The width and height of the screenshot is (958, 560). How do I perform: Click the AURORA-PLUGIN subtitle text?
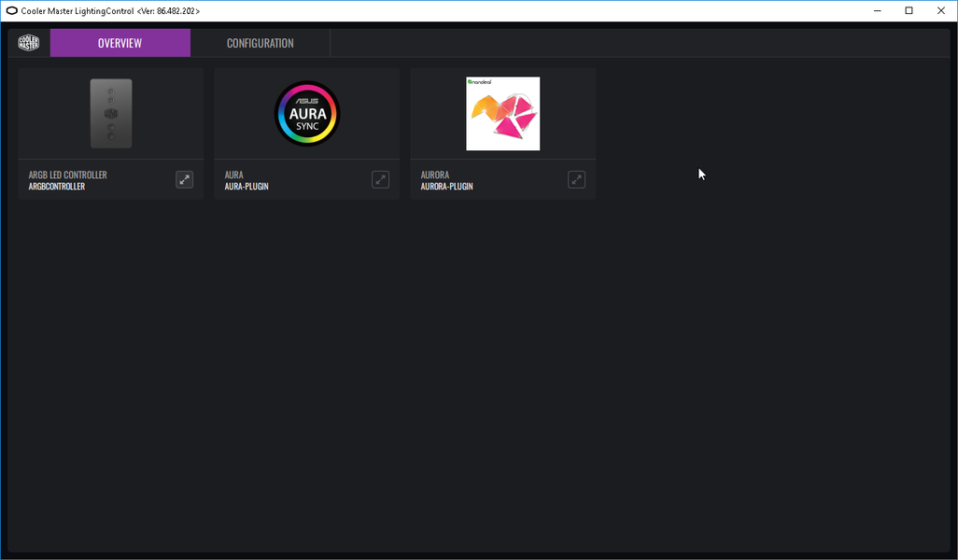point(446,187)
